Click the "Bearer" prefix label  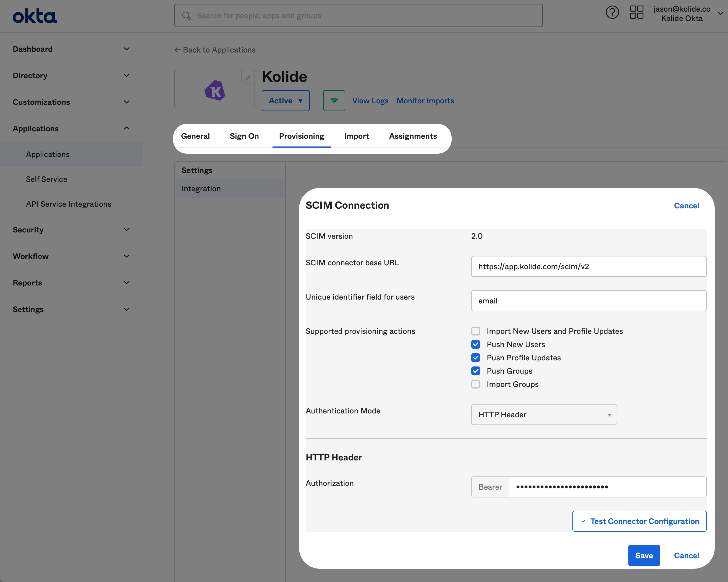(490, 487)
